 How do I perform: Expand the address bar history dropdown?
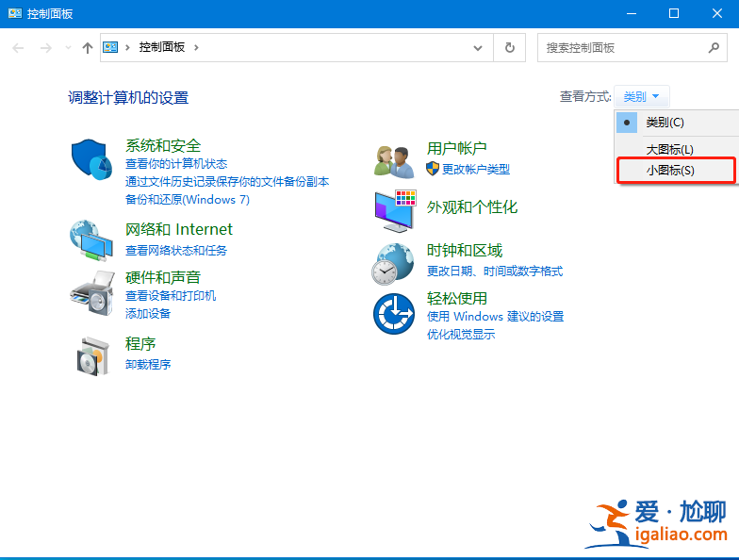(478, 47)
